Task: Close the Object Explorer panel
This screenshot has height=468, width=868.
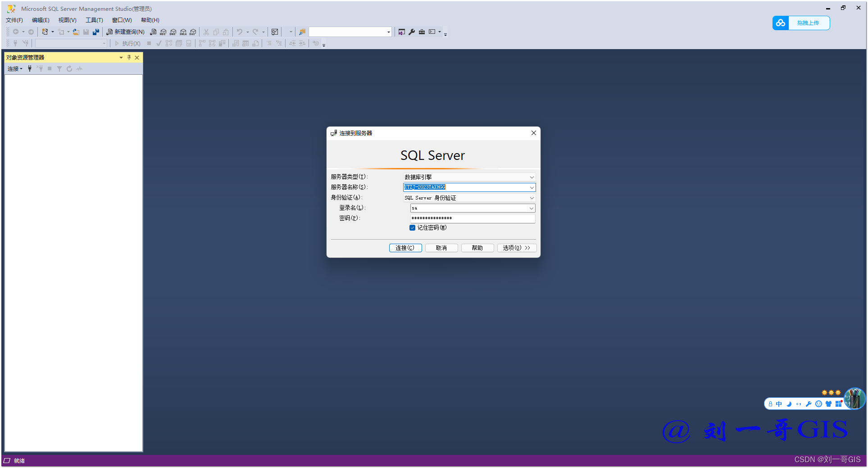Action: click(x=137, y=58)
